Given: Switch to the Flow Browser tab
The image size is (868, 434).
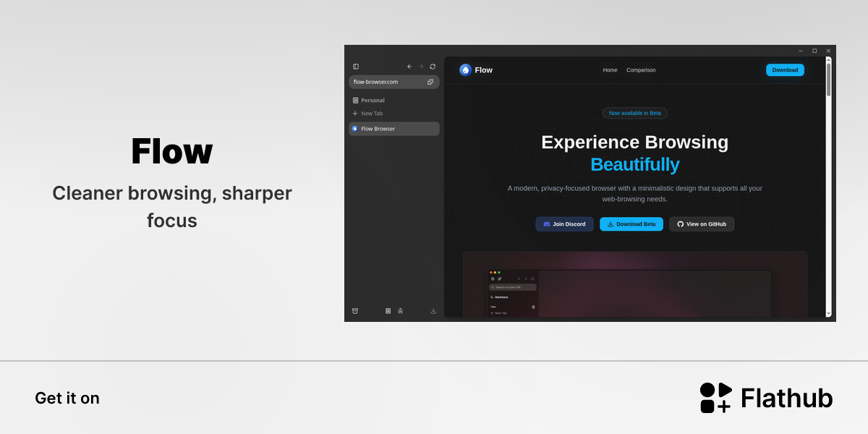Looking at the screenshot, I should pos(394,129).
